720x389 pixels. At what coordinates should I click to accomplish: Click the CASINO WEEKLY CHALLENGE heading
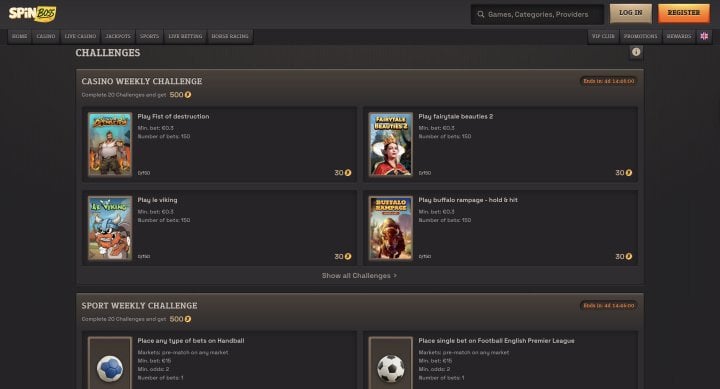(141, 81)
